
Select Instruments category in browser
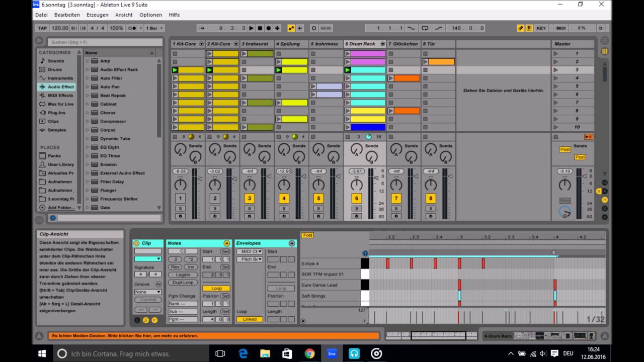click(60, 78)
